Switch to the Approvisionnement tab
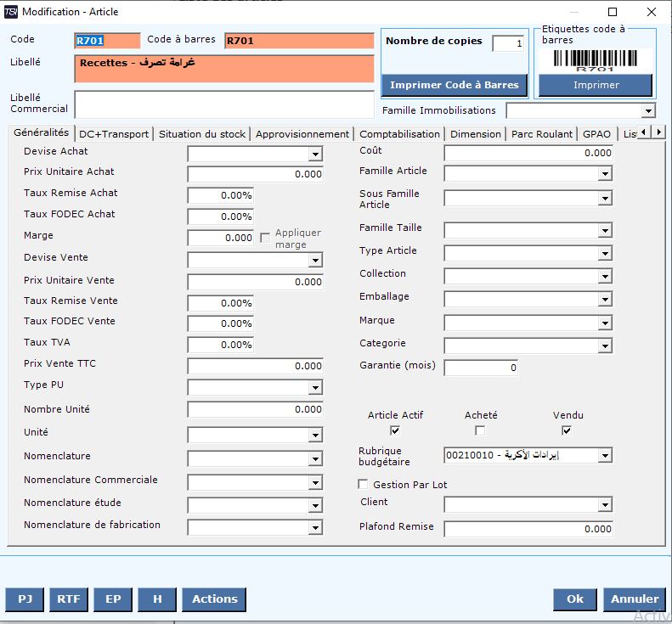672x624 pixels. [302, 134]
